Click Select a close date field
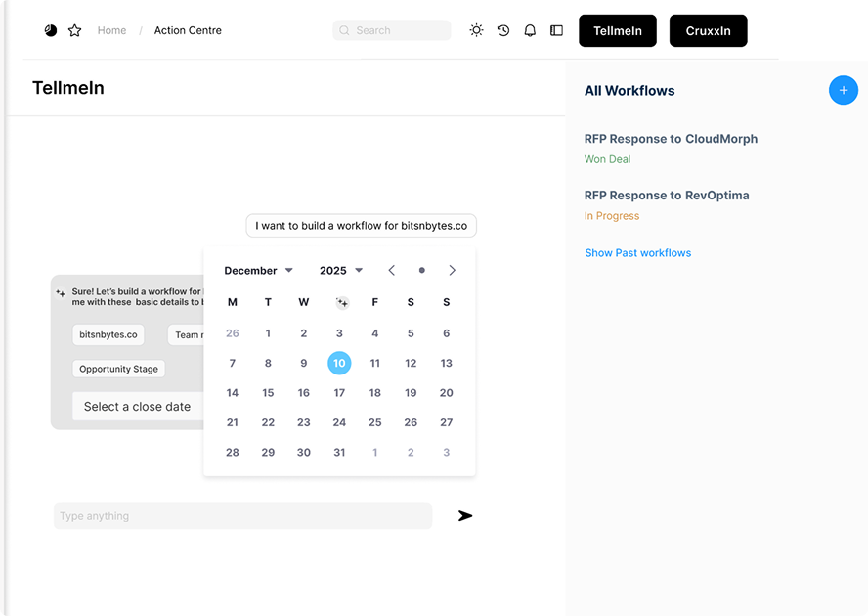 pos(138,407)
